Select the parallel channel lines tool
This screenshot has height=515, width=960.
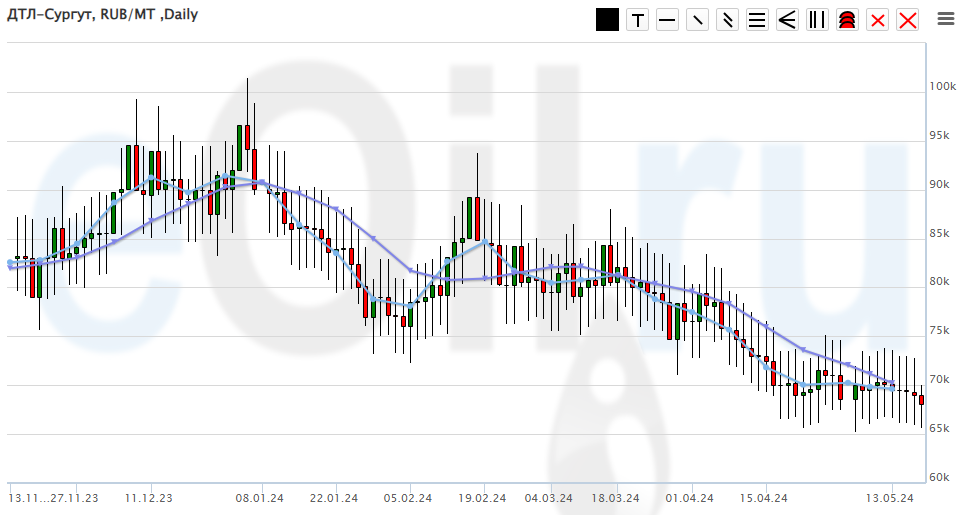(x=727, y=19)
